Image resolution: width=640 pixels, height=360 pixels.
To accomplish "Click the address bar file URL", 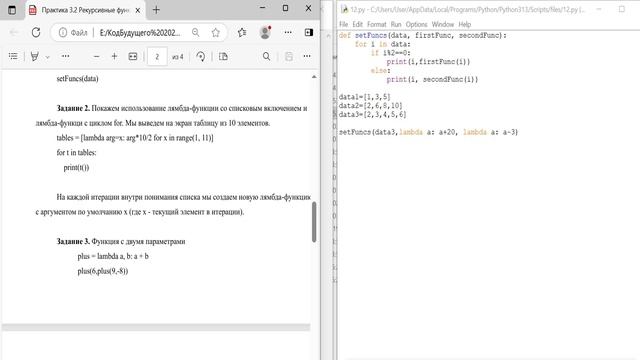I will (140, 33).
